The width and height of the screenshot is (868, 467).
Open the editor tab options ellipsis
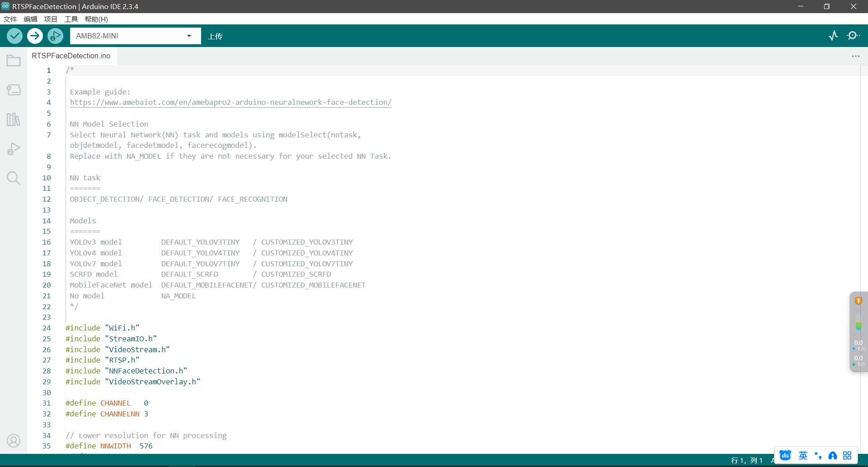[x=856, y=56]
